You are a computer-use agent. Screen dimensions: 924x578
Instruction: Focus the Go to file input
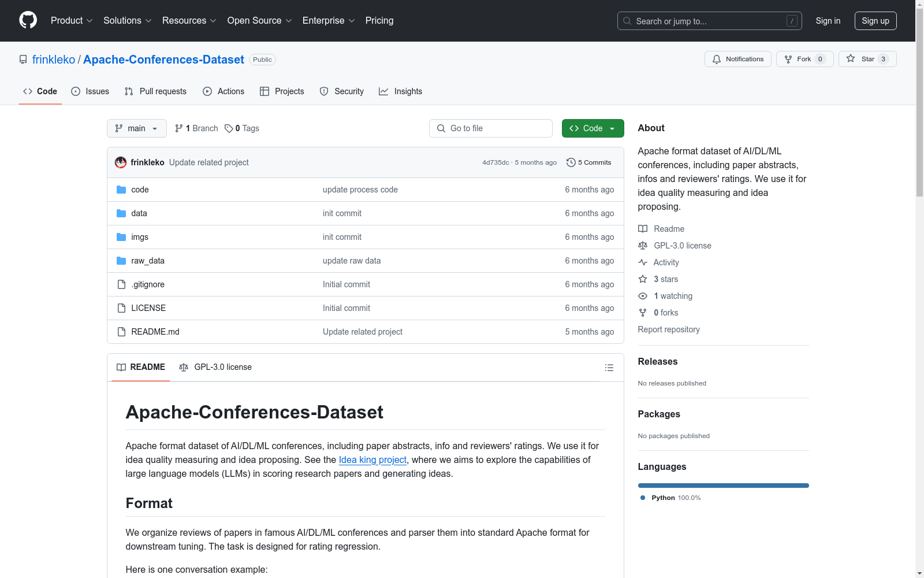pyautogui.click(x=491, y=128)
